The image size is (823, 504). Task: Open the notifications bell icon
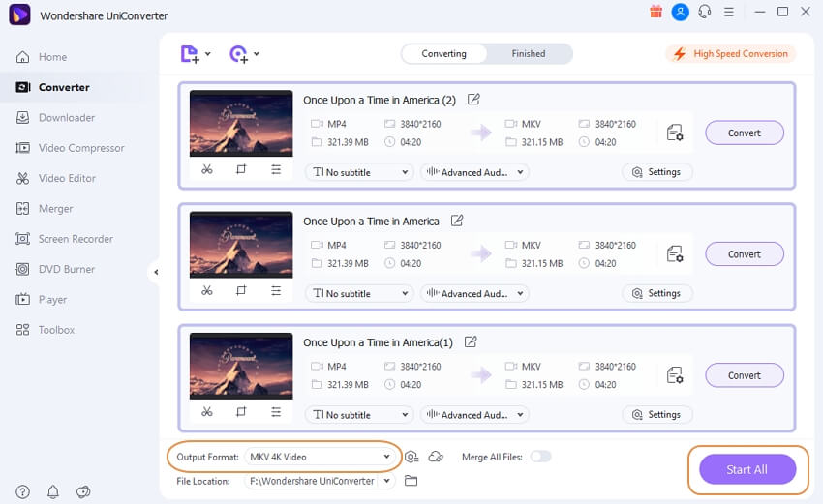click(53, 492)
